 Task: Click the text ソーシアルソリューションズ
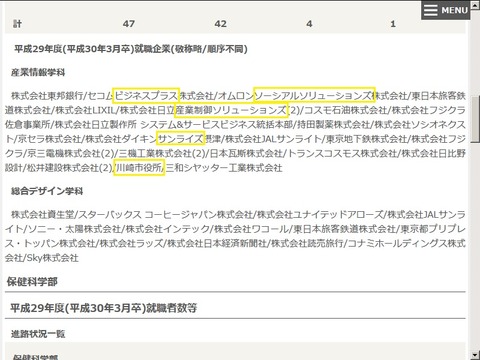coord(314,96)
